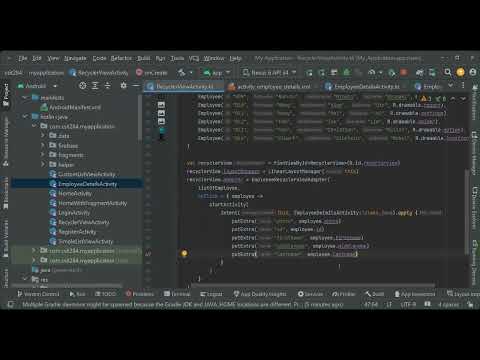
Task: Open the account profile avatar icon
Action: 473,72
